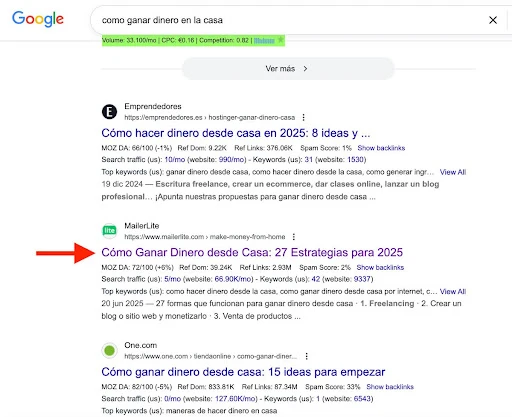512x417 pixels.
Task: Open the three-dot menu for the One.com result
Action: click(306, 356)
